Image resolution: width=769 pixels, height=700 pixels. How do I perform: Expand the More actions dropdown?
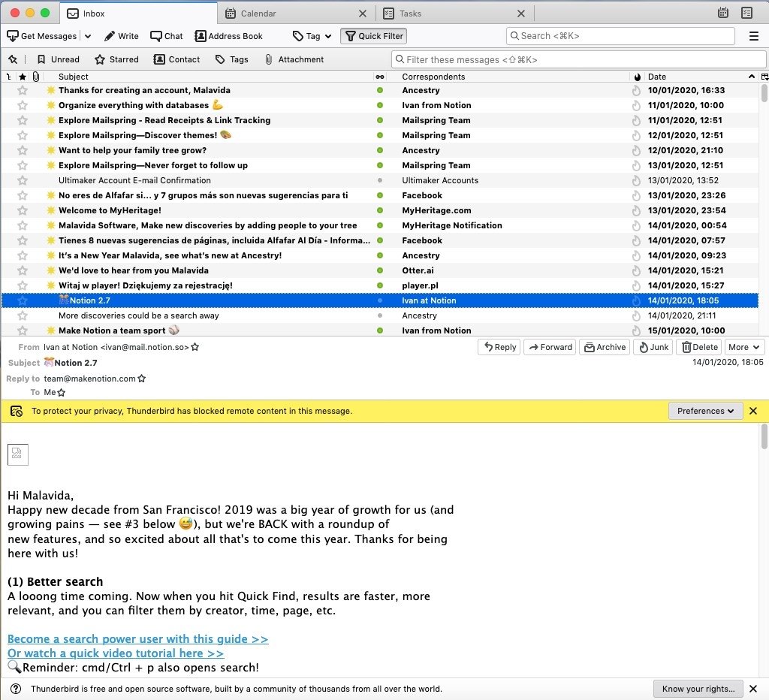pos(744,347)
